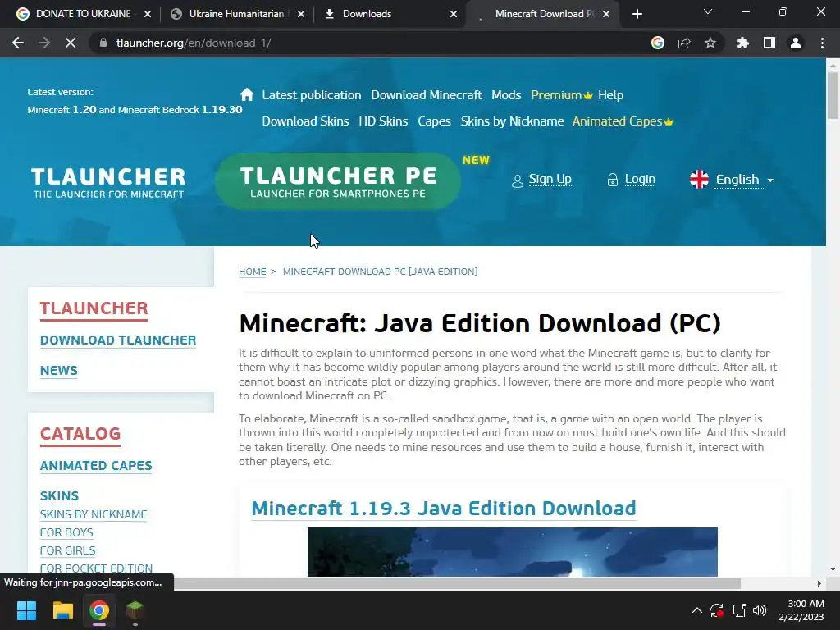Click the tab search chevron
The width and height of the screenshot is (840, 630).
pyautogui.click(x=708, y=11)
